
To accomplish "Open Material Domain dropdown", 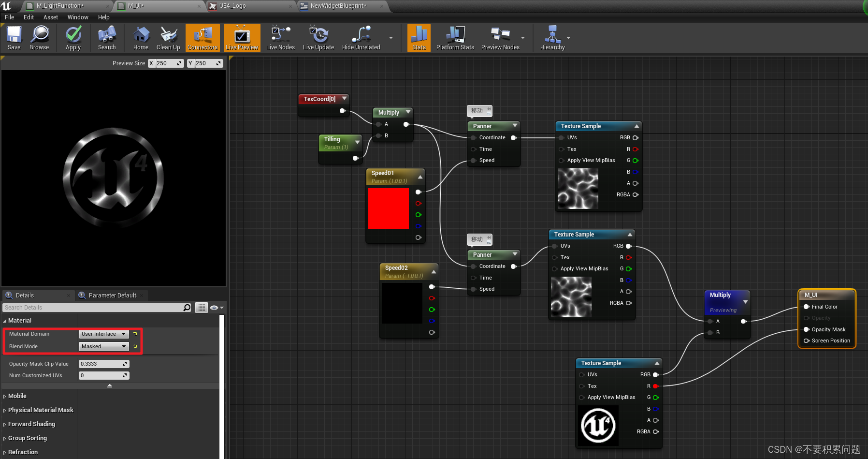I will coord(104,334).
